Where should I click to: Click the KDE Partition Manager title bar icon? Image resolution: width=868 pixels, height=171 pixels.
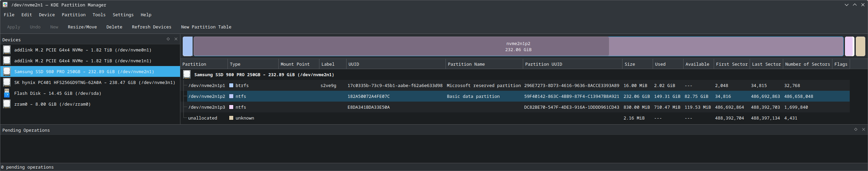click(5, 5)
